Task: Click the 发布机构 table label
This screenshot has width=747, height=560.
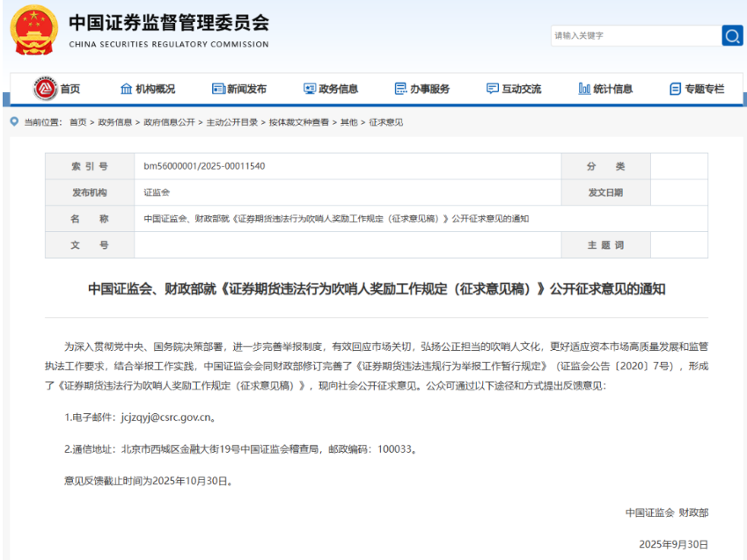Action: (x=90, y=193)
